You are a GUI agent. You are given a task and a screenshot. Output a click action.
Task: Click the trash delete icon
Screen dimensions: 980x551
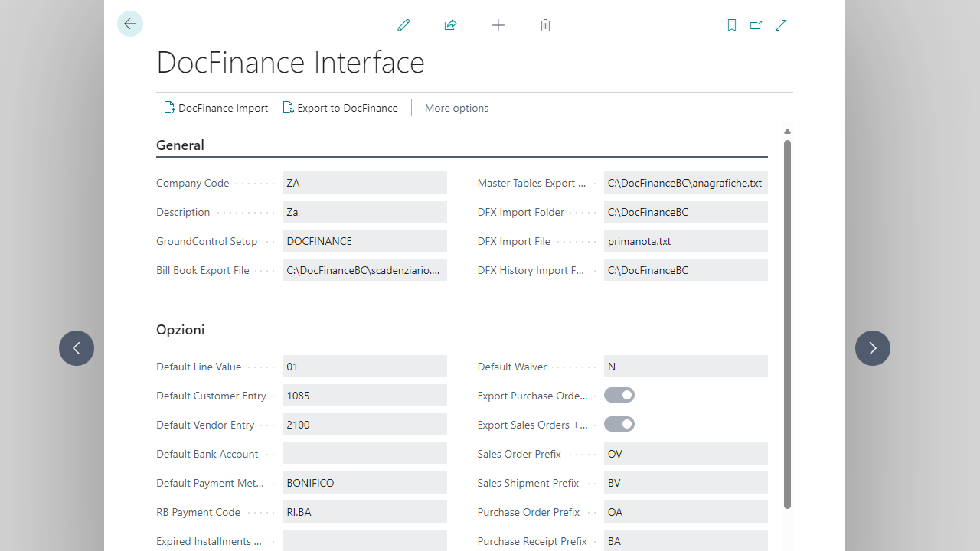(545, 25)
